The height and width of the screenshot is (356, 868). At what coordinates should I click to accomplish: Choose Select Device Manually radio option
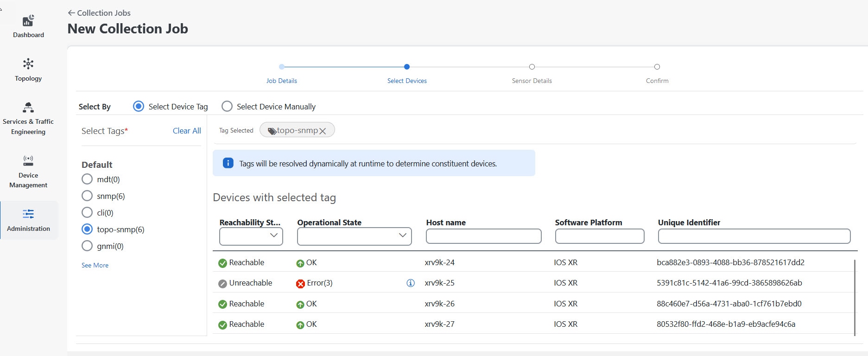[x=227, y=107]
